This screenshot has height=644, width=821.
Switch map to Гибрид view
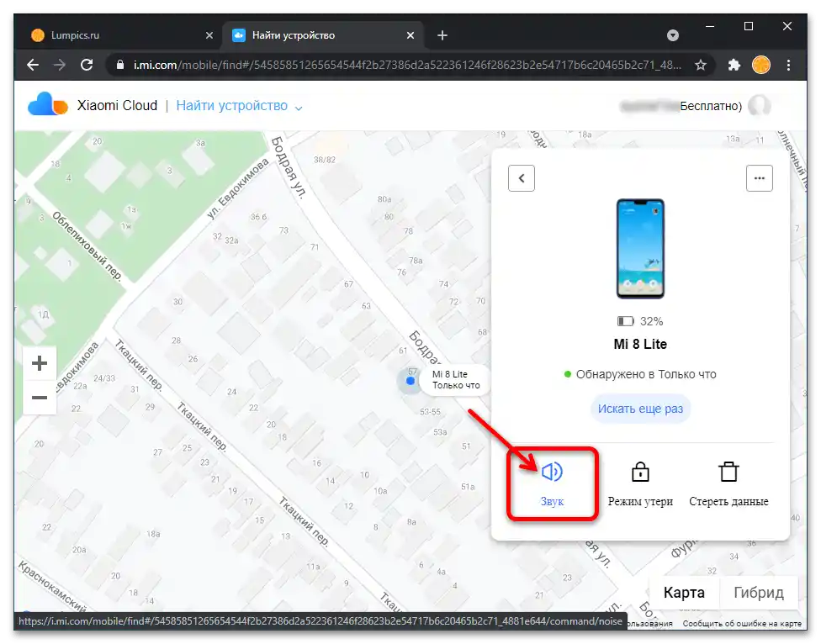pos(758,592)
